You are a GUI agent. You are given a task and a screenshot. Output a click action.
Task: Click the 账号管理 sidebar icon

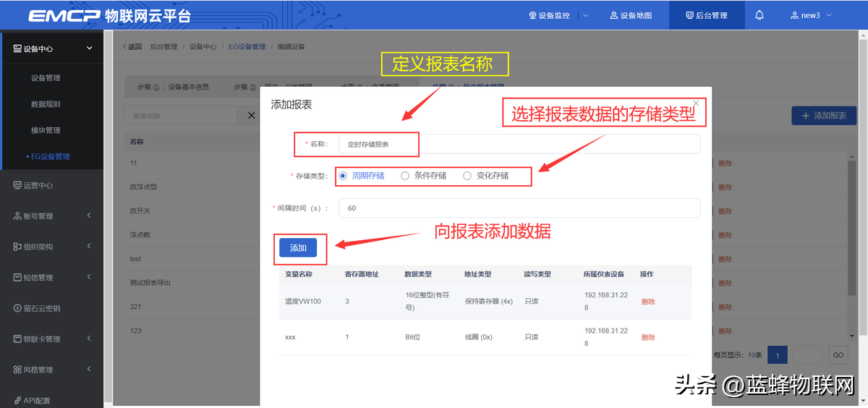[17, 216]
